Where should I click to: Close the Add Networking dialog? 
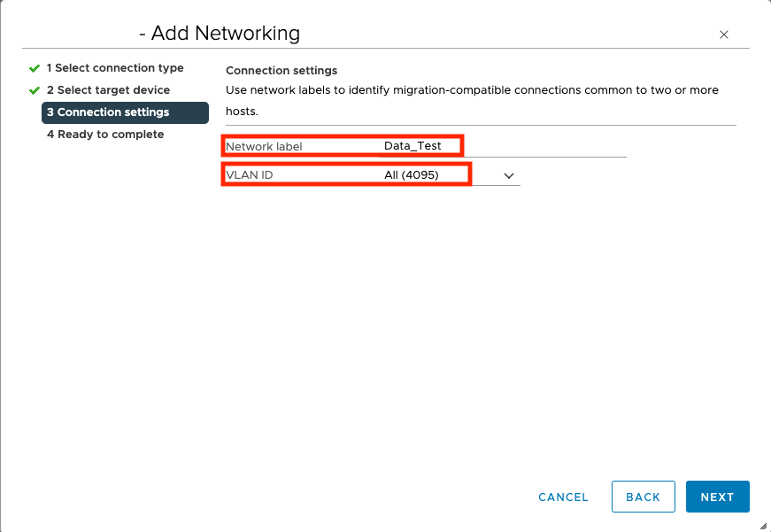coord(723,35)
